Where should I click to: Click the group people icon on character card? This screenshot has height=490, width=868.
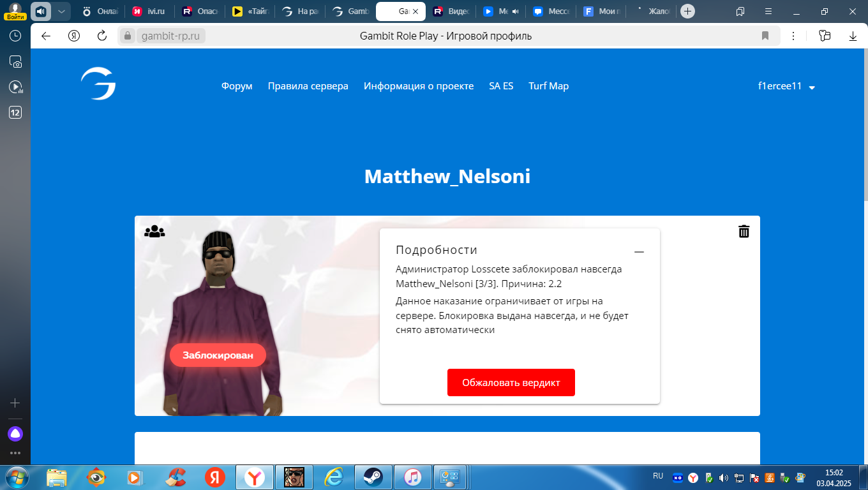[154, 232]
